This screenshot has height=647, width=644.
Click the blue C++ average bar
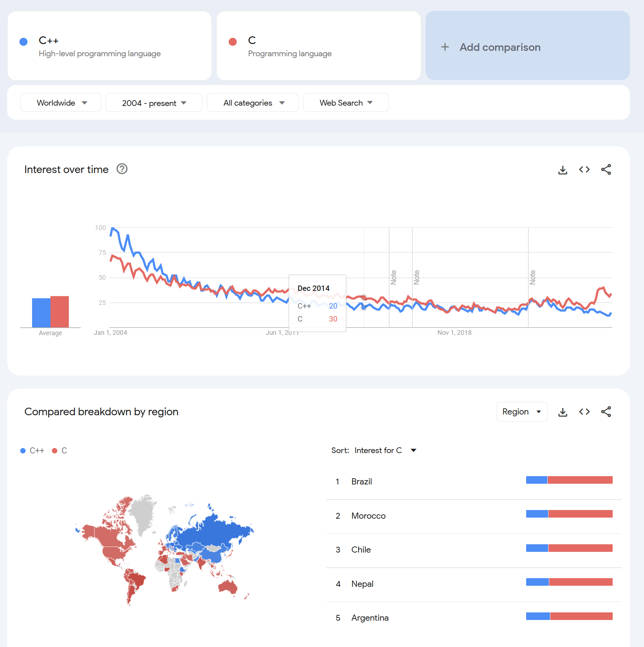tap(41, 313)
